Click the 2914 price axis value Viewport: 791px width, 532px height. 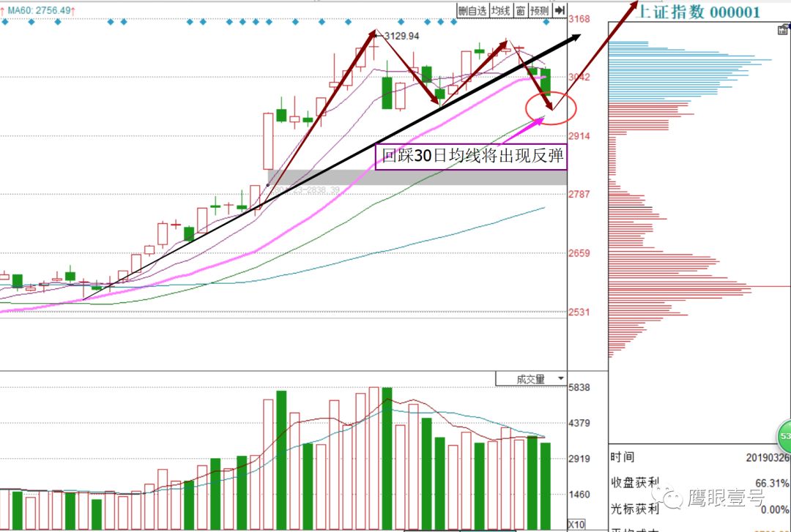click(x=579, y=136)
